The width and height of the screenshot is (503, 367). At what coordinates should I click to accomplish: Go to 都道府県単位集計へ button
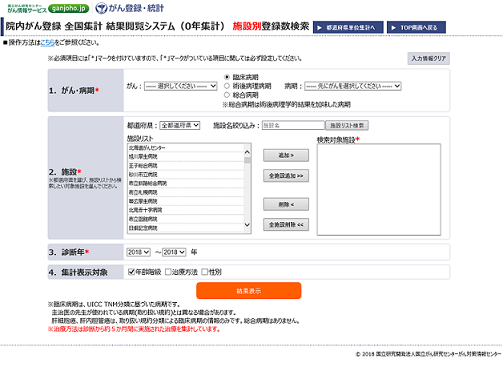[x=348, y=27]
